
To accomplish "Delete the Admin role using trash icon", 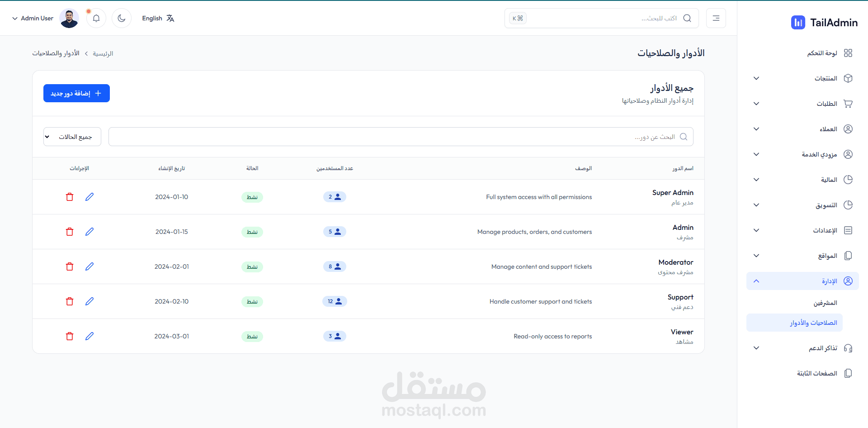I will click(70, 232).
